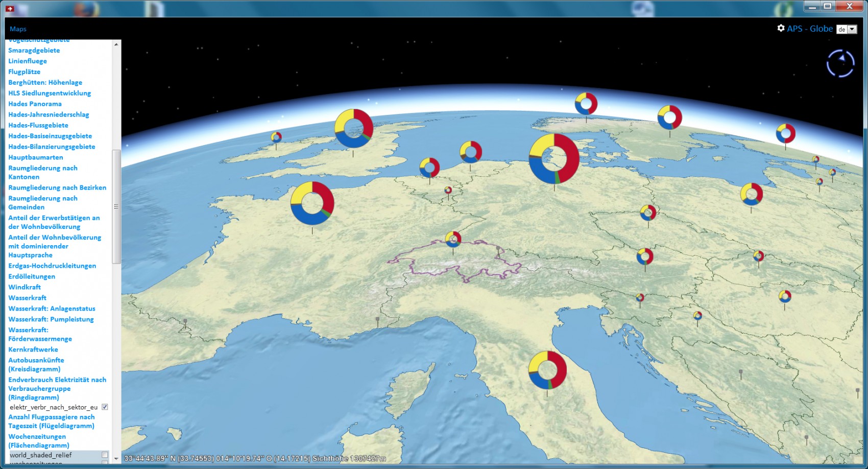Select the large donut chart over France

(x=312, y=203)
